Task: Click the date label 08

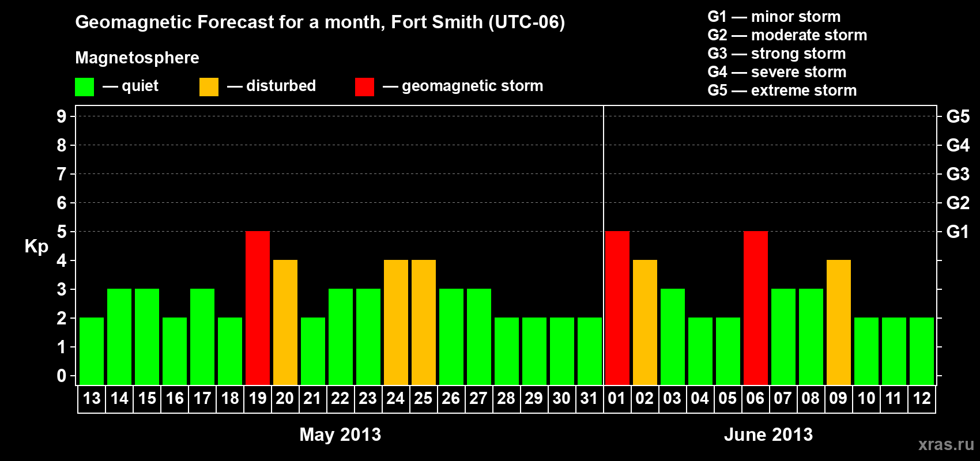Action: coord(811,398)
